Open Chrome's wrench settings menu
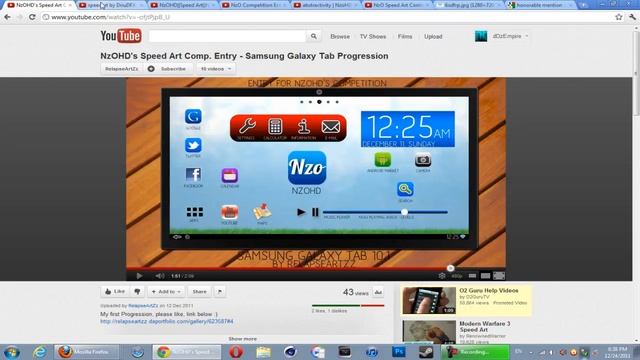The width and height of the screenshot is (640, 360). coord(632,17)
